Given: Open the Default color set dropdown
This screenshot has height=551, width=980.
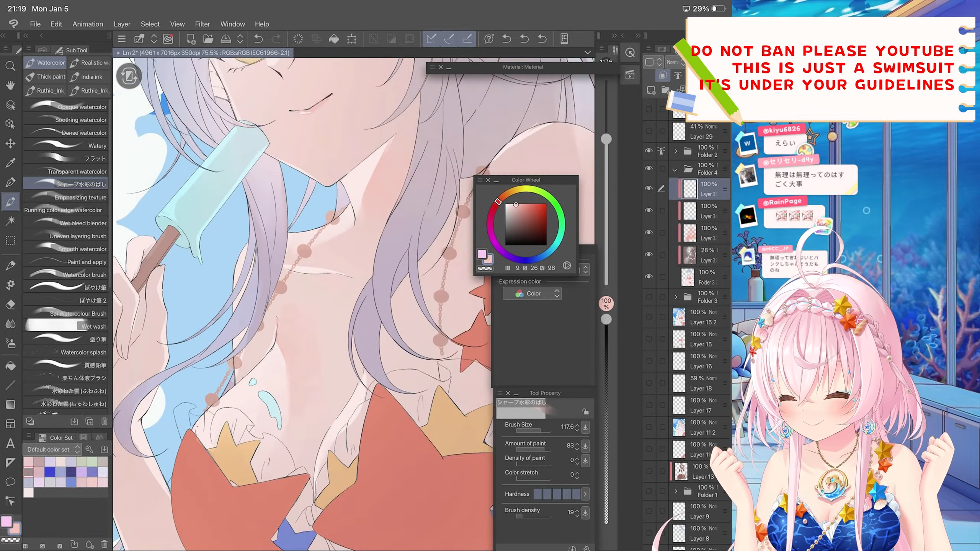Looking at the screenshot, I should (52, 450).
